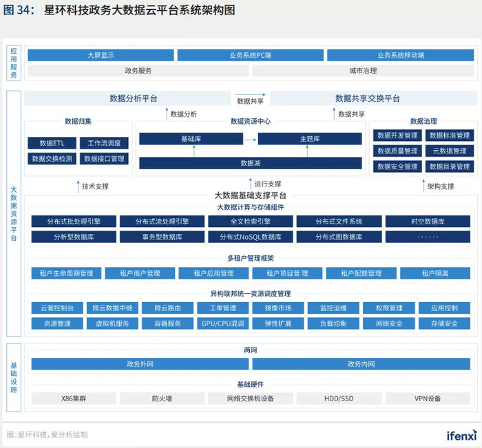
Task: Click the 事务型数据库 block
Action: point(162,237)
